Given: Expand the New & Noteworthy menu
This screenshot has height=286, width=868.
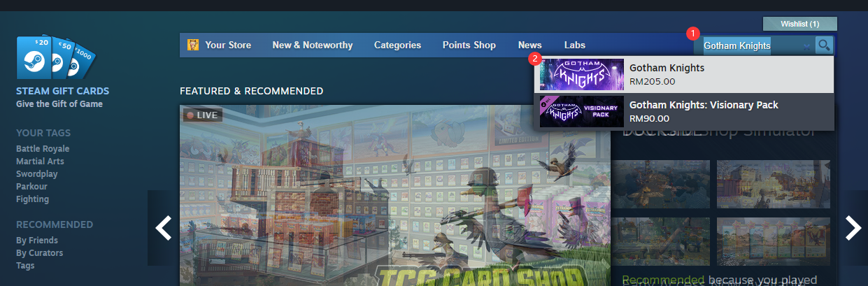Looking at the screenshot, I should tap(313, 45).
